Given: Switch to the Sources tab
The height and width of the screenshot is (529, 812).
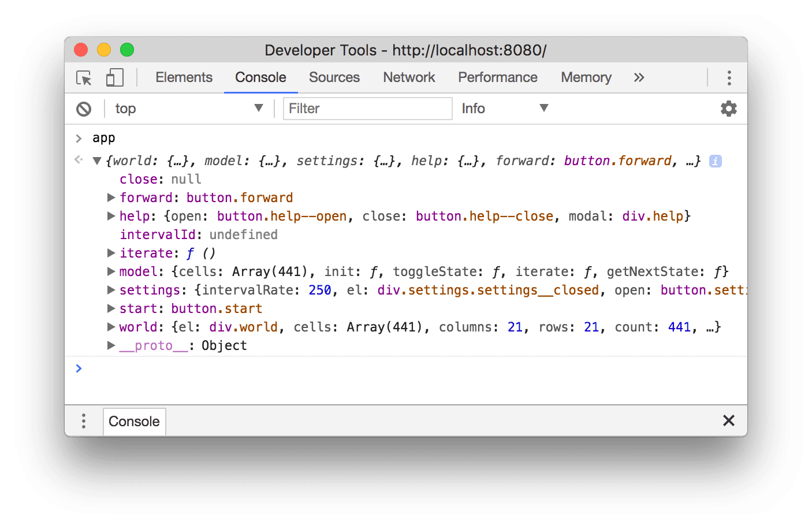Looking at the screenshot, I should 334,77.
